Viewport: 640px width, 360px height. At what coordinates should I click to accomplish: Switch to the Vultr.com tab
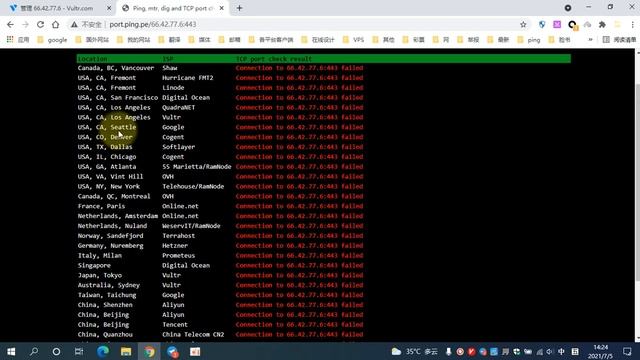[57, 8]
